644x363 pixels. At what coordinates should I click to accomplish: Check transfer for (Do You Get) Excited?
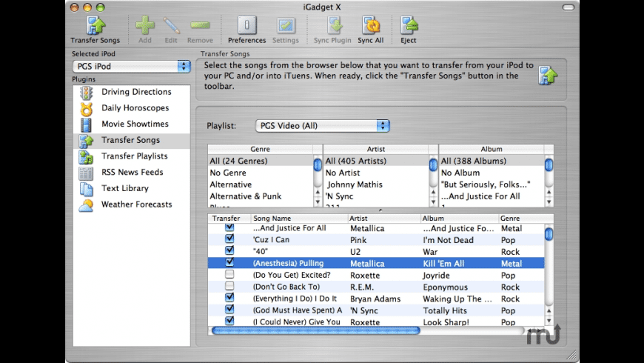(229, 274)
